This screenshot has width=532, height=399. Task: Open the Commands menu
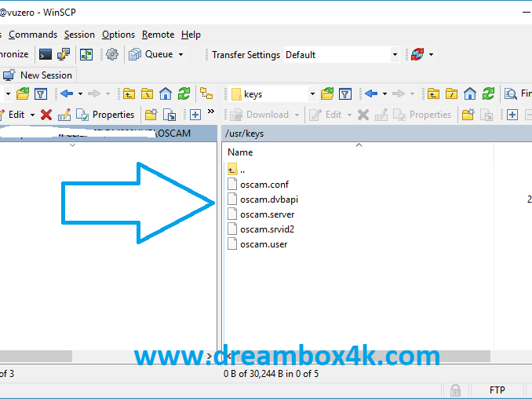[x=33, y=35]
